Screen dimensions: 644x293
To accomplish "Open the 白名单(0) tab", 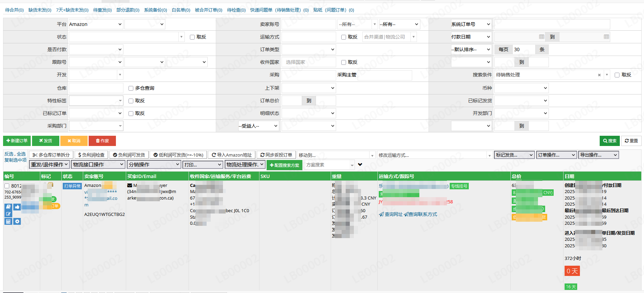I will (181, 10).
